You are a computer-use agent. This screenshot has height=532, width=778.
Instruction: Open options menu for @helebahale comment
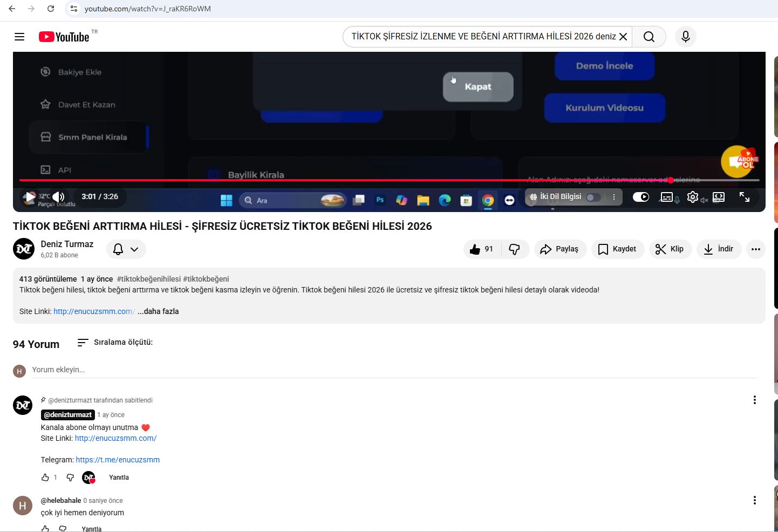[x=755, y=500]
